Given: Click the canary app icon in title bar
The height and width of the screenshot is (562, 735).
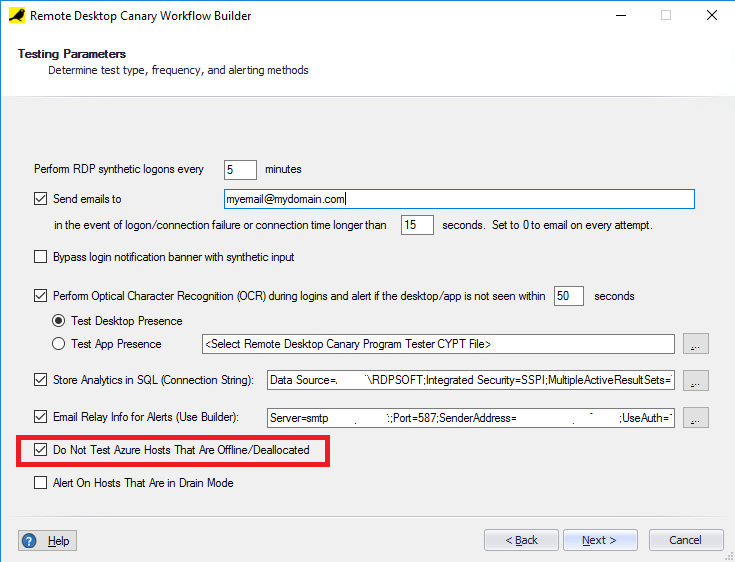Looking at the screenshot, I should [x=17, y=15].
